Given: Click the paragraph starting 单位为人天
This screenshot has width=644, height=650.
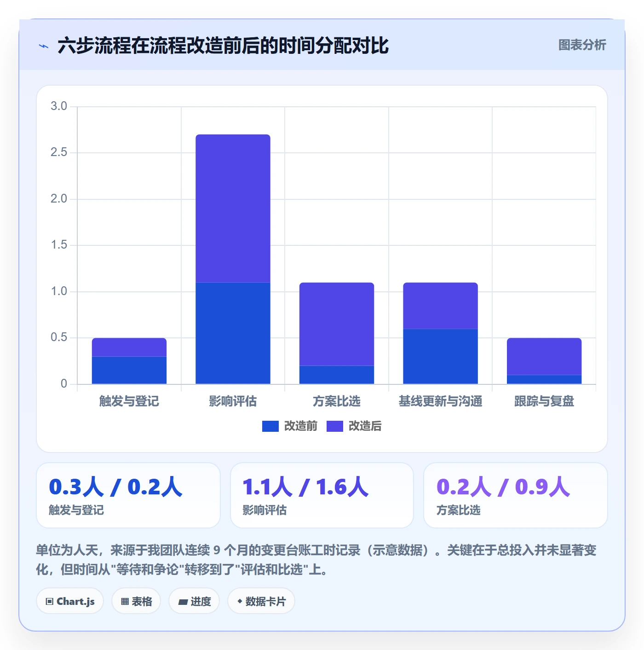Looking at the screenshot, I should [316, 560].
